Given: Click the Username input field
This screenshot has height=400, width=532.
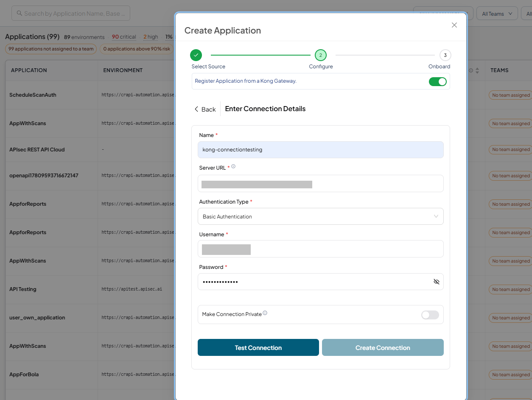Looking at the screenshot, I should pyautogui.click(x=320, y=249).
